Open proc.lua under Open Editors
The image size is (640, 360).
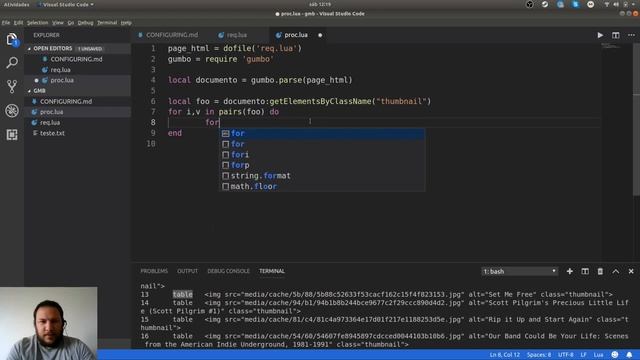click(62, 80)
